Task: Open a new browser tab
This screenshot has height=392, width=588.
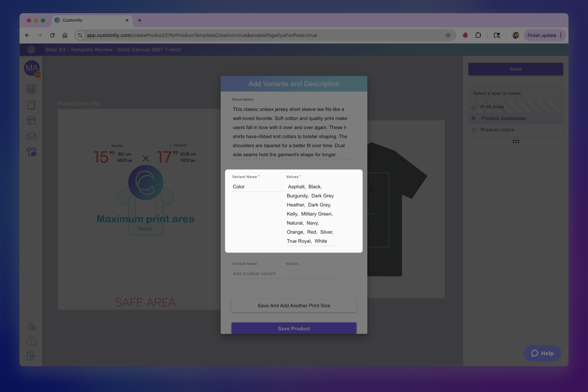Action: click(140, 20)
